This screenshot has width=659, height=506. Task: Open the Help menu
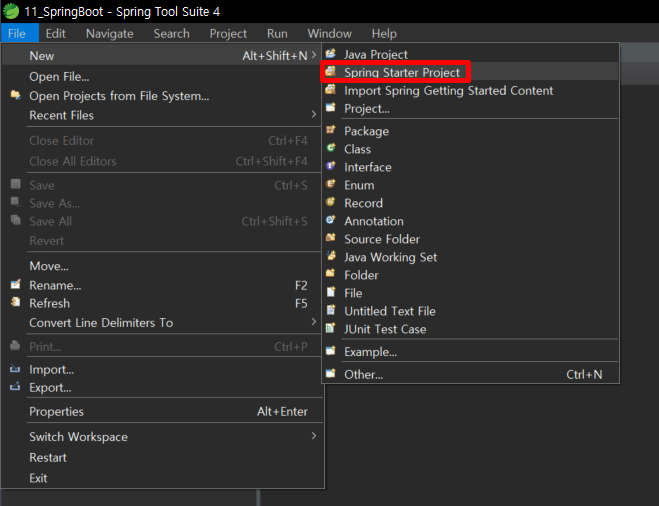coord(384,33)
